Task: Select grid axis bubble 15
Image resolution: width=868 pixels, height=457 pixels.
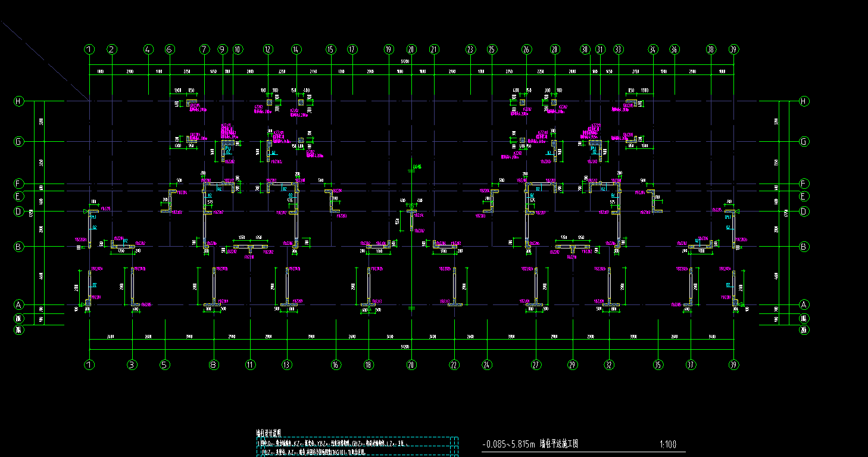Action: [x=331, y=49]
